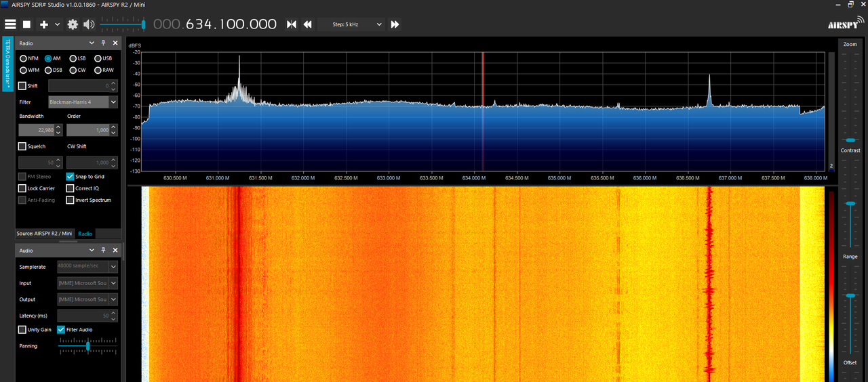The image size is (868, 382).
Task: Switch to the Radio bottom tab
Action: [85, 234]
